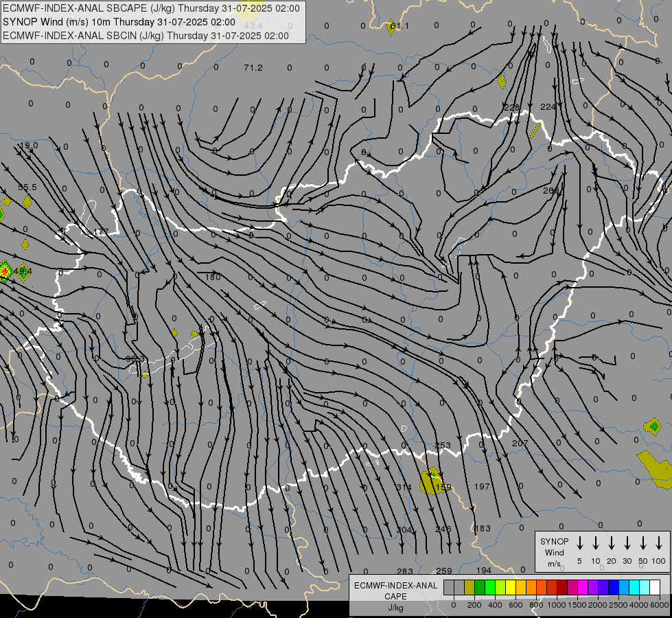
Task: Select the SBCAPE title line in header
Action: (x=151, y=8)
